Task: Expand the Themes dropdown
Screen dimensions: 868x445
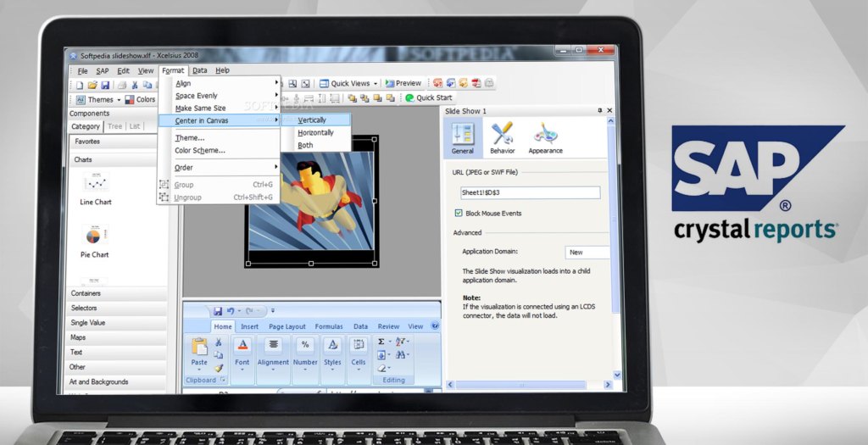Action: (x=100, y=99)
